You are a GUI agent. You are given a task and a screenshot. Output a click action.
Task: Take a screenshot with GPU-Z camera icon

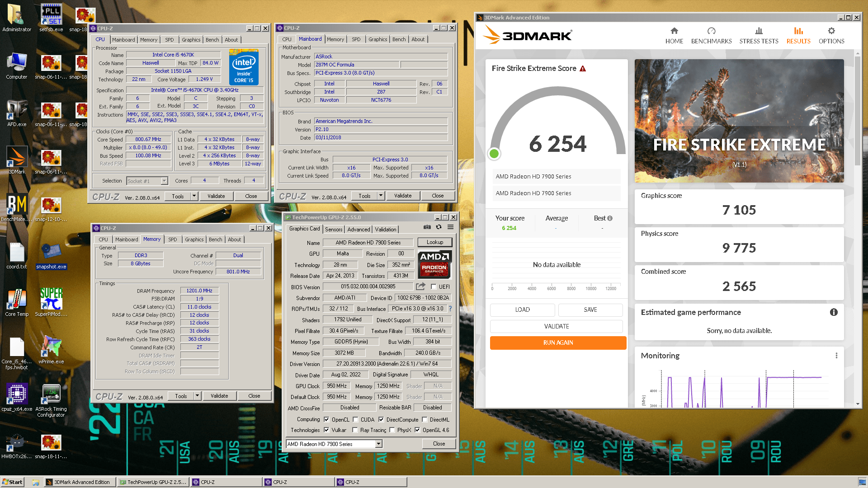point(427,227)
